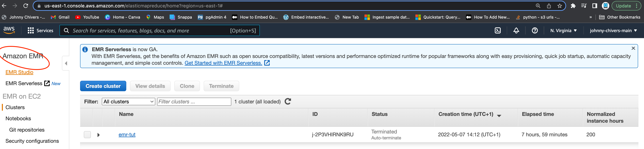Open the johnny-chivers-main account menu
Image resolution: width=644 pixels, height=149 pixels.
[x=613, y=31]
